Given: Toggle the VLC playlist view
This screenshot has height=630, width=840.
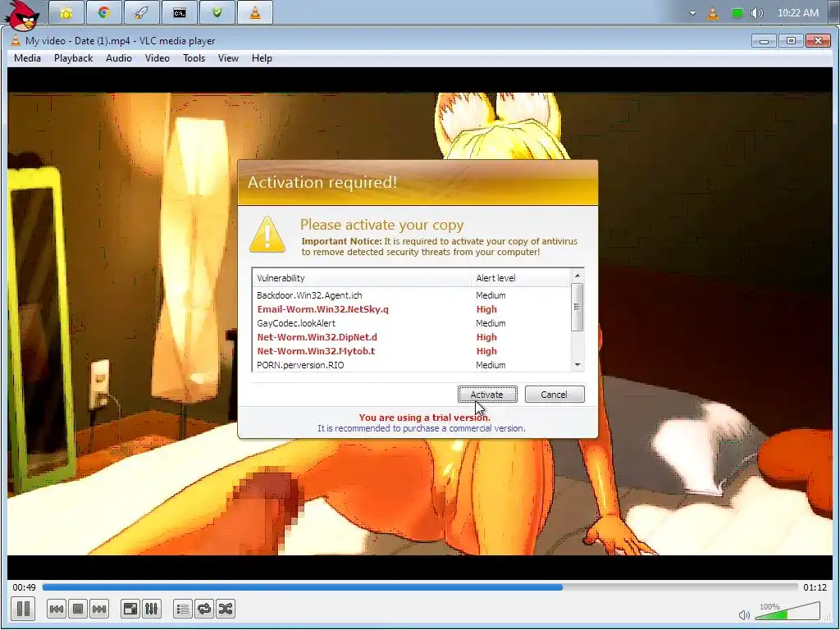Looking at the screenshot, I should 183,609.
